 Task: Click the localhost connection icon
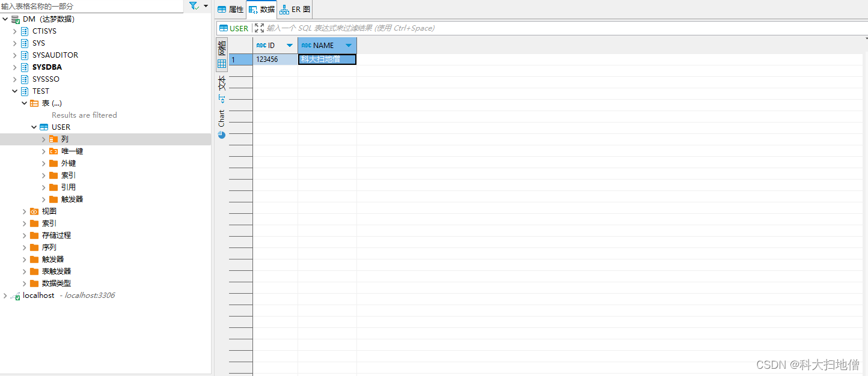pyautogui.click(x=15, y=296)
